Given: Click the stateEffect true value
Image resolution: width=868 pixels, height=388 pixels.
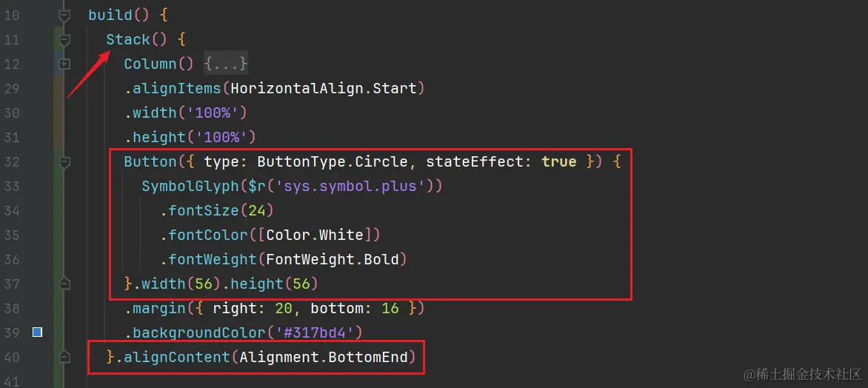Looking at the screenshot, I should click(x=559, y=161).
